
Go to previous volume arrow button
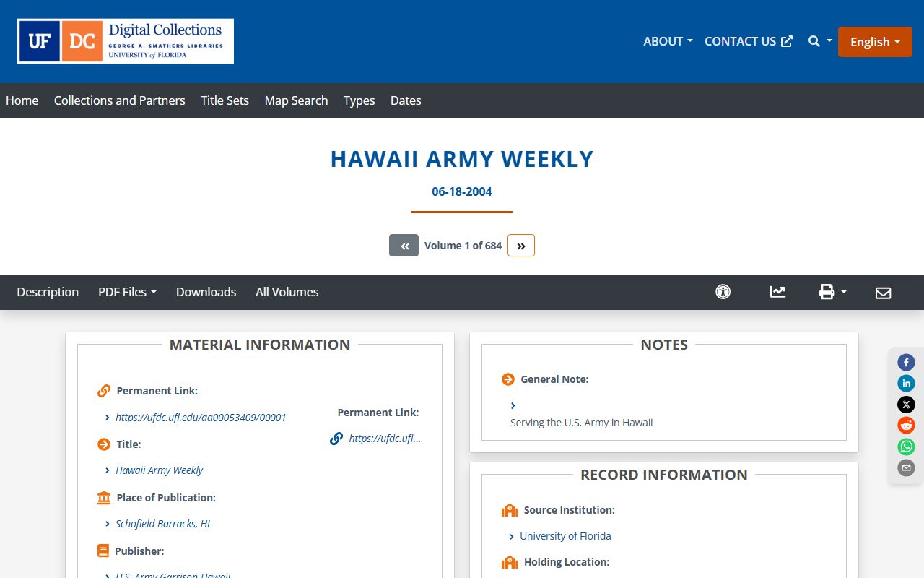(404, 246)
